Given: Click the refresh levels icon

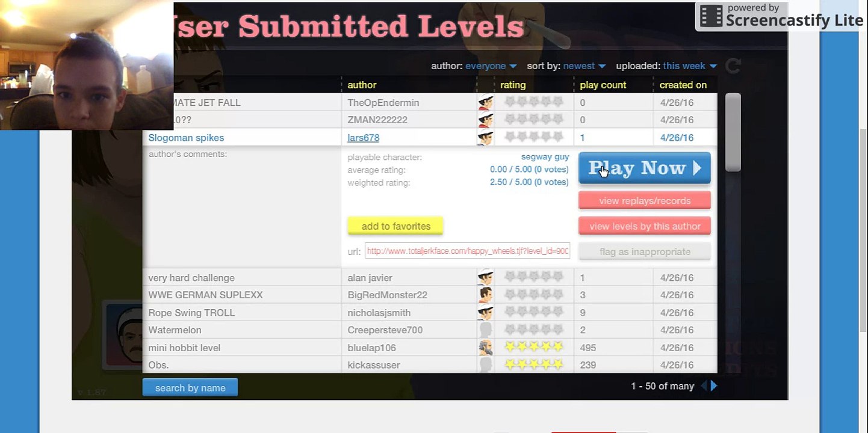Looking at the screenshot, I should (733, 66).
